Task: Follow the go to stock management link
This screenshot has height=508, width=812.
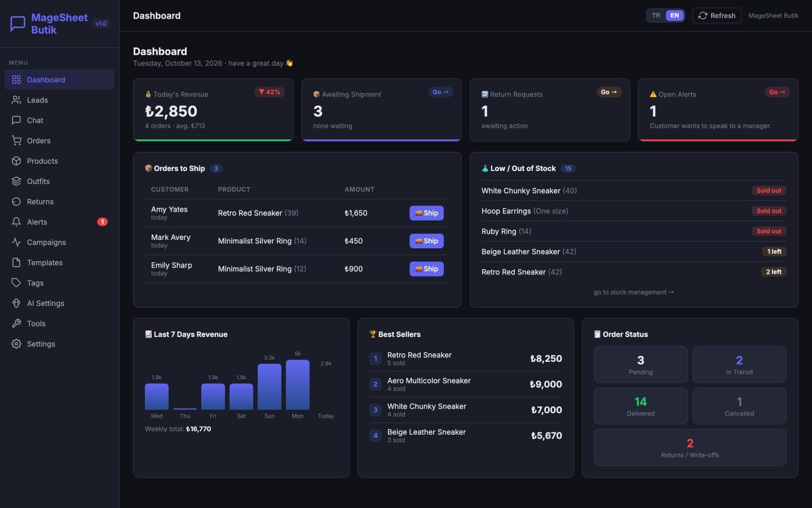Action: click(634, 292)
